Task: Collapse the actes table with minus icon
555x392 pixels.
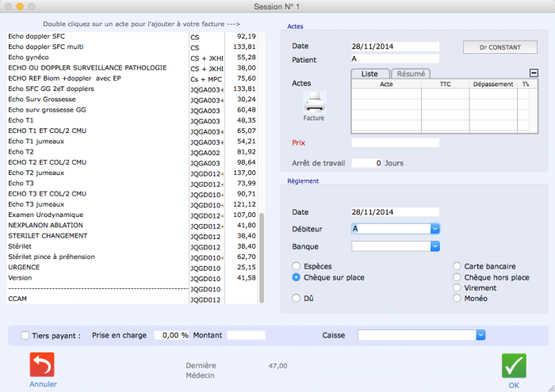Action: point(534,73)
